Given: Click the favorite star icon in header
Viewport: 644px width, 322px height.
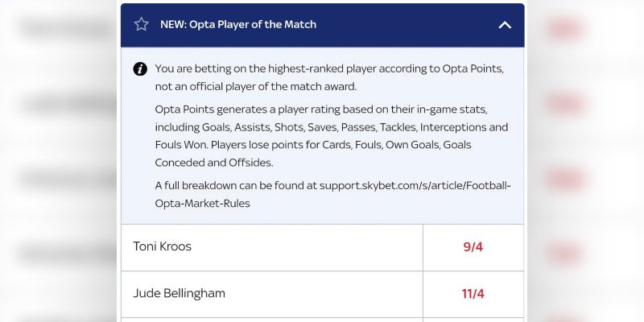Looking at the screenshot, I should click(x=142, y=24).
